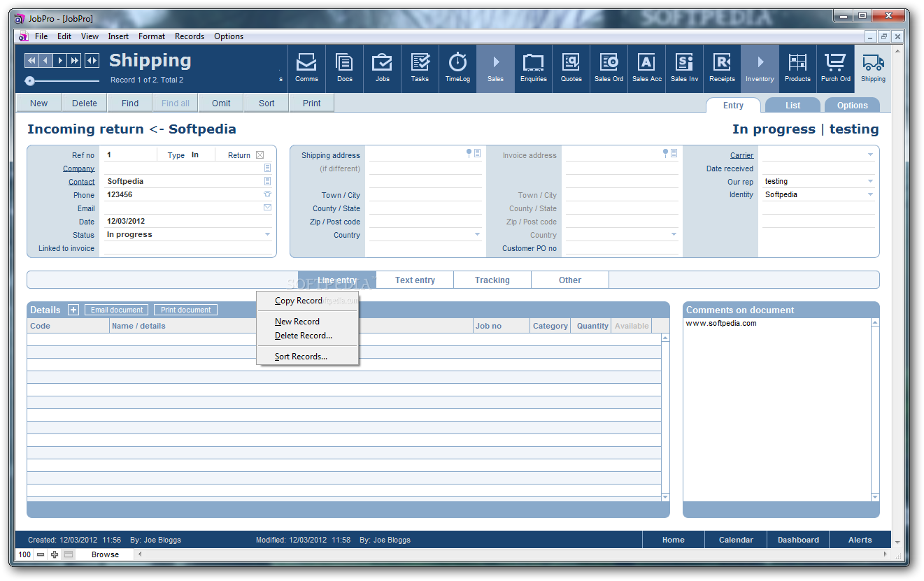Click the Email document button

pyautogui.click(x=117, y=310)
